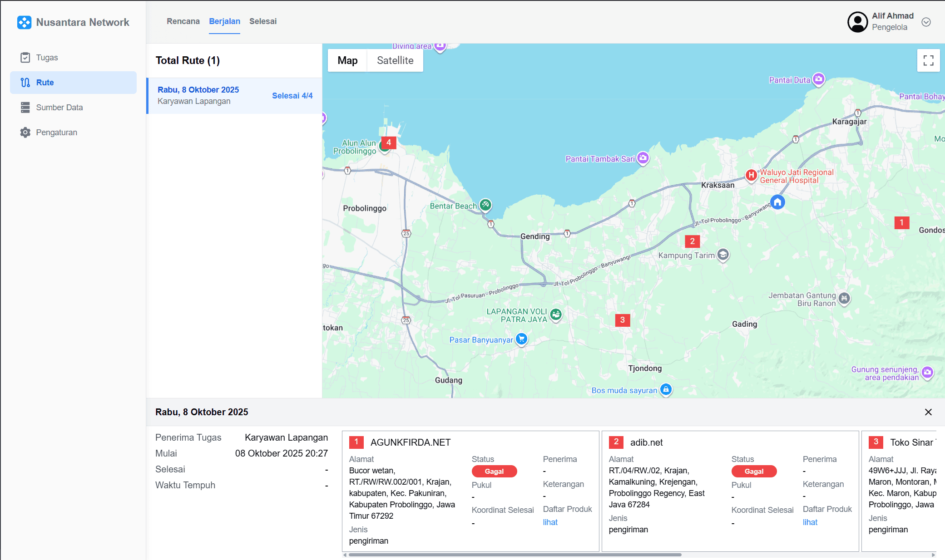The width and height of the screenshot is (945, 560).
Task: Switch the map to Map view
Action: (x=347, y=60)
